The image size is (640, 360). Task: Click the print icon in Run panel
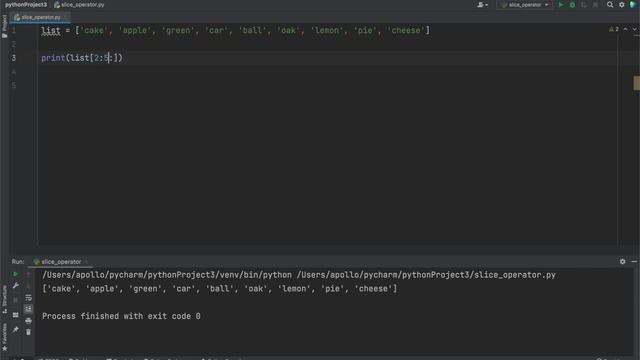(x=28, y=321)
